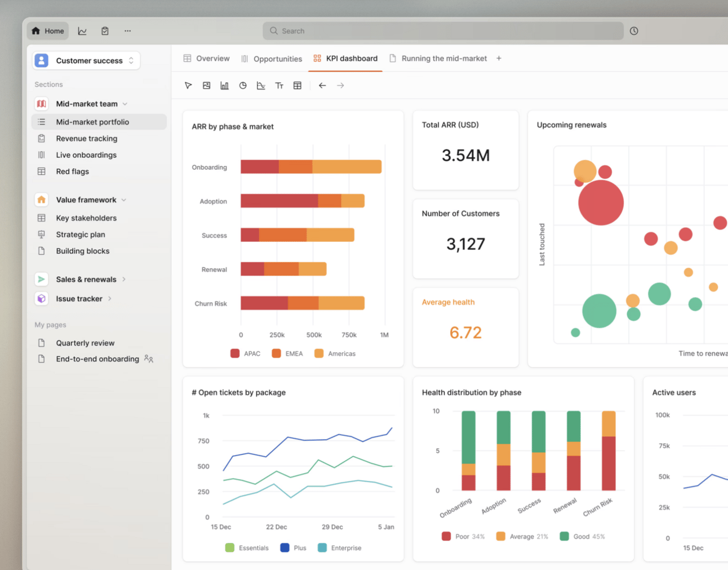Add a text block with Tt icon
The height and width of the screenshot is (570, 728).
click(279, 86)
